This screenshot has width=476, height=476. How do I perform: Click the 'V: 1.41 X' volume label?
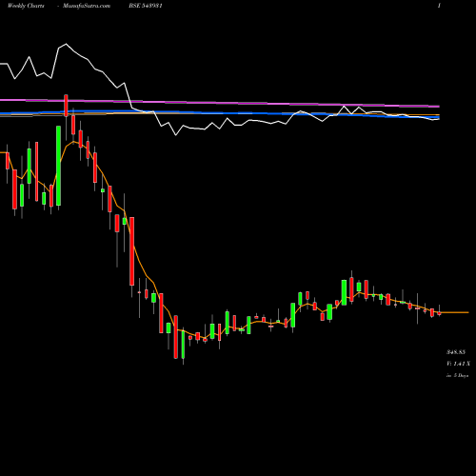458,364
